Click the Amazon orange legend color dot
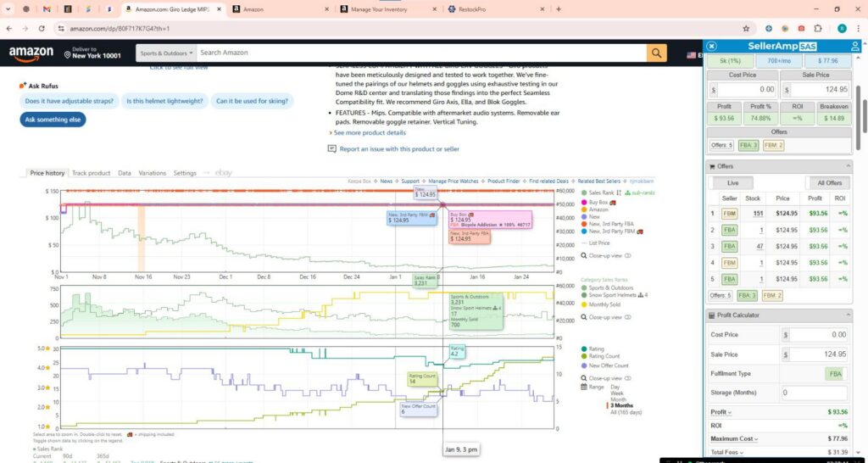This screenshot has width=868, height=463. click(x=583, y=209)
